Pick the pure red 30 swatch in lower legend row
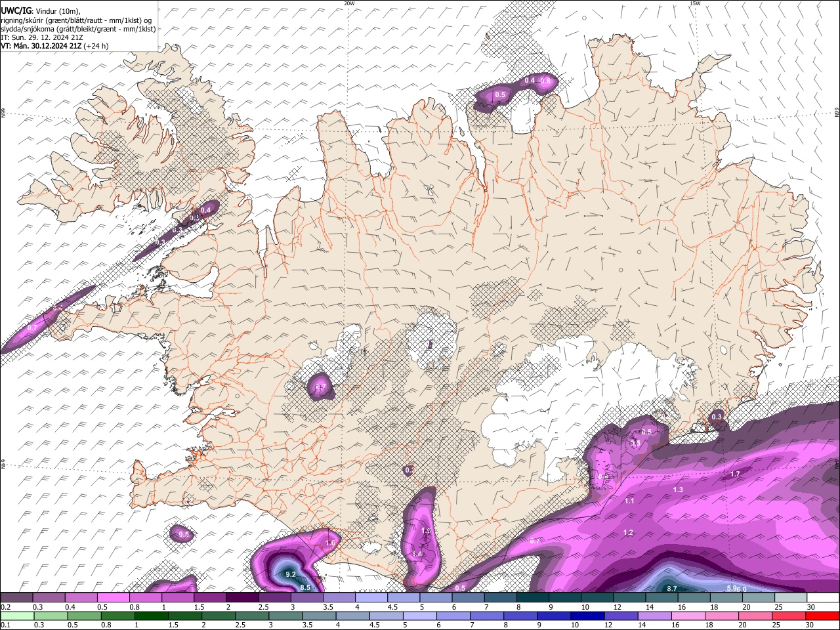840x630 pixels. pos(823,616)
